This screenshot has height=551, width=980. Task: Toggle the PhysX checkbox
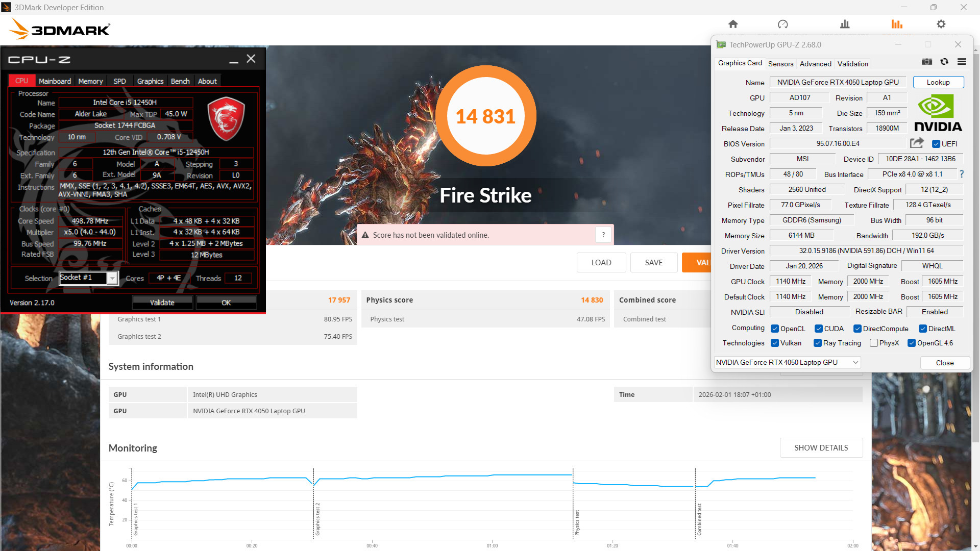click(x=874, y=343)
